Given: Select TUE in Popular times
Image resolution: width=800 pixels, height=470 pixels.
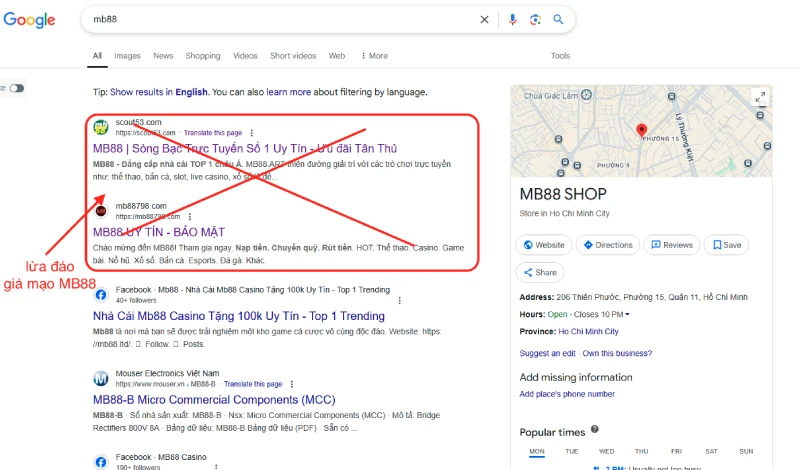Looking at the screenshot, I should pos(571,452).
